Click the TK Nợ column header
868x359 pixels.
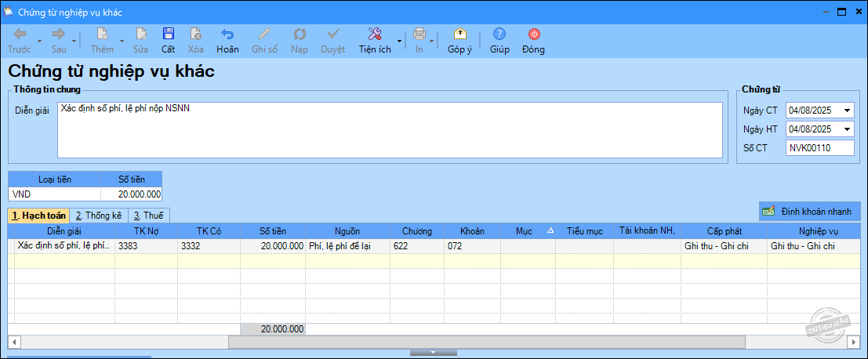[146, 231]
